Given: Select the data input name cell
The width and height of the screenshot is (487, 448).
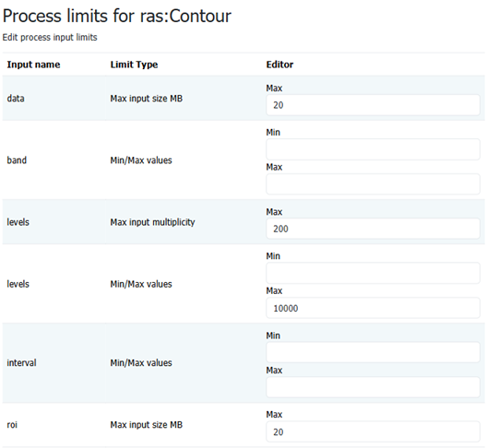Looking at the screenshot, I should point(16,99).
